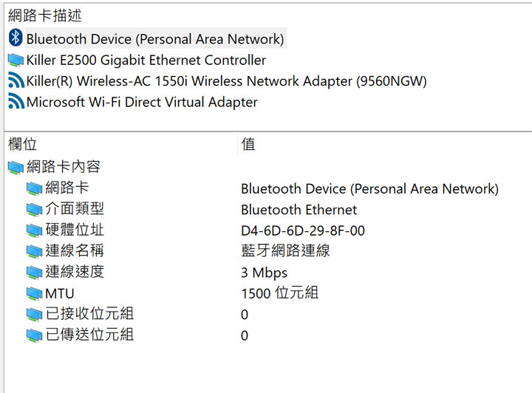Click the Killer Wireless-AC 1550i Wi-Fi icon

[x=16, y=81]
